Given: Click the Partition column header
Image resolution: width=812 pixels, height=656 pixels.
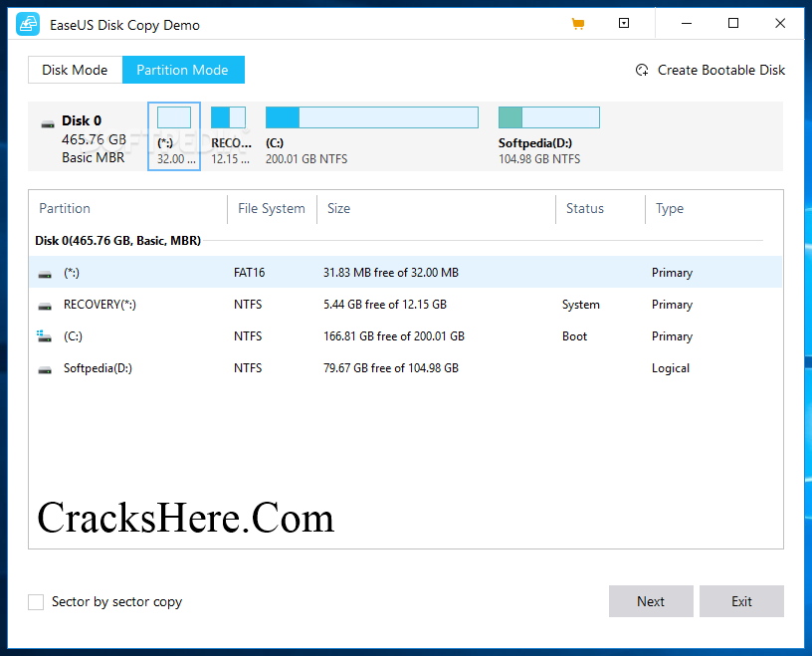Looking at the screenshot, I should (x=65, y=208).
